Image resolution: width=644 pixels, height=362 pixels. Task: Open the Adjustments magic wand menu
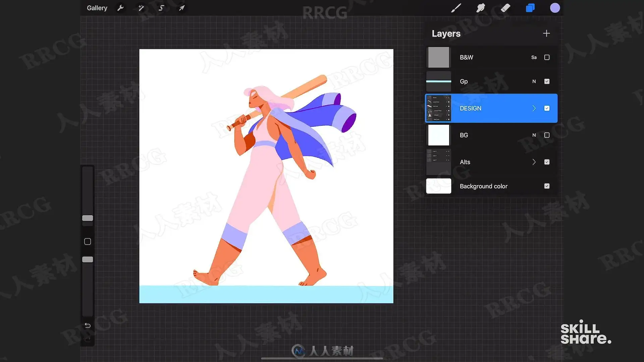coord(141,8)
